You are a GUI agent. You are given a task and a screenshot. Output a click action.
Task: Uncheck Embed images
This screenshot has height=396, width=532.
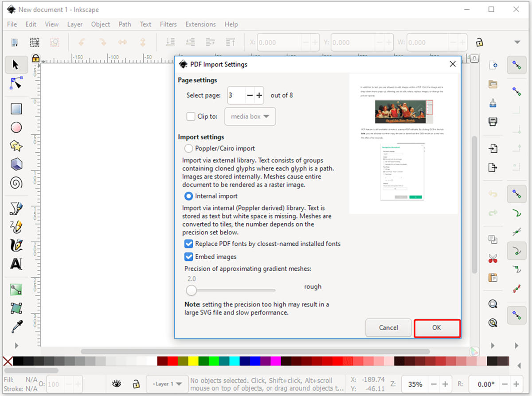(188, 256)
